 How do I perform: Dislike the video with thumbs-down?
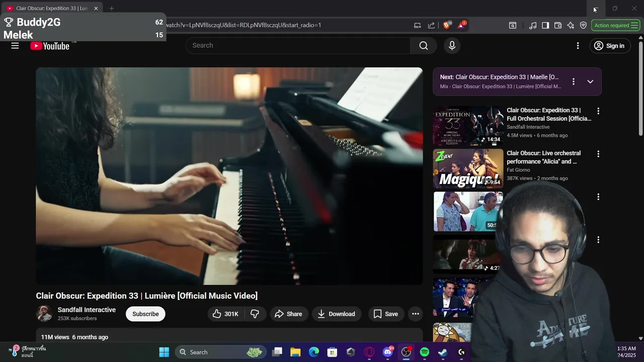pos(255,314)
